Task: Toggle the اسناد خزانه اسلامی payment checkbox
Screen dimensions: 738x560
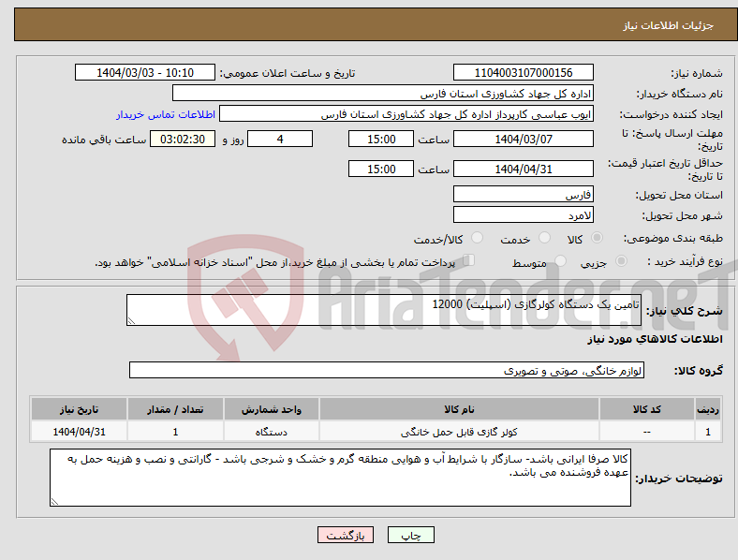Action: point(469,260)
